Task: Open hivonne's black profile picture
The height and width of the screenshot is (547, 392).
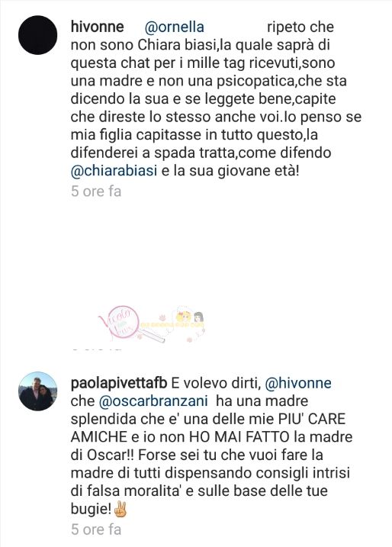Action: pyautogui.click(x=37, y=35)
